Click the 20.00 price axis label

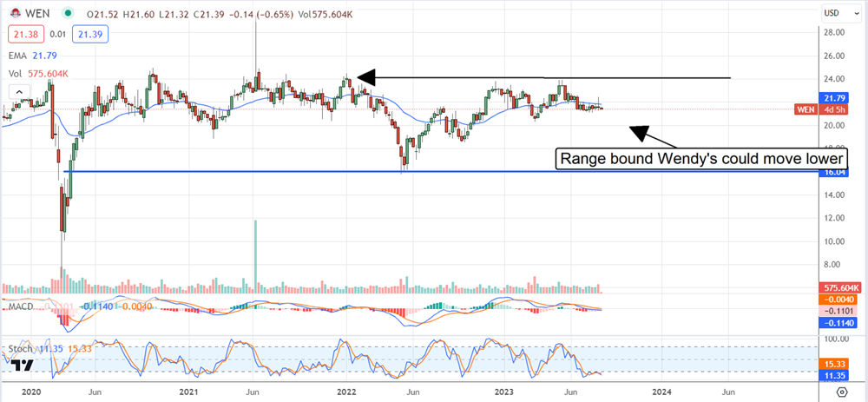point(833,126)
